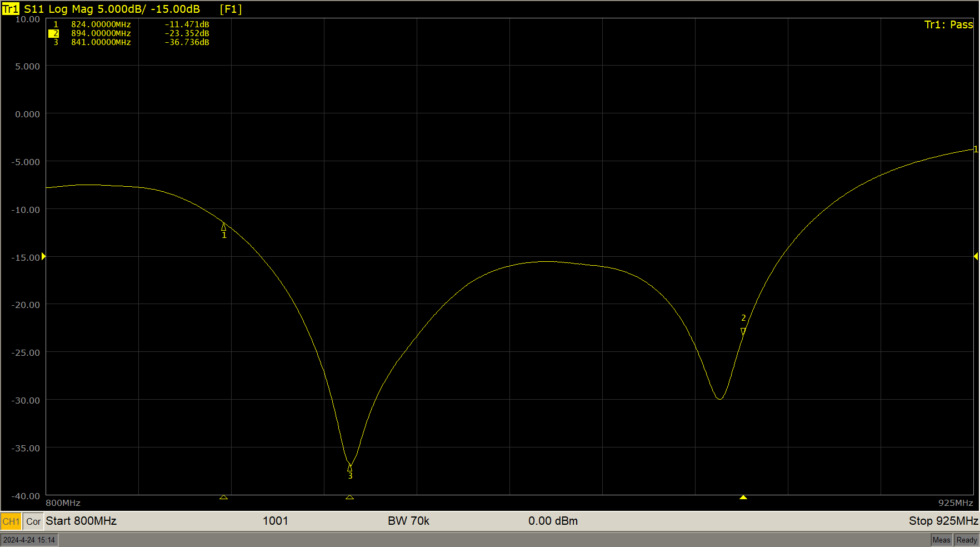The height and width of the screenshot is (547, 980).
Task: Click the right reference level arrow
Action: [x=976, y=256]
